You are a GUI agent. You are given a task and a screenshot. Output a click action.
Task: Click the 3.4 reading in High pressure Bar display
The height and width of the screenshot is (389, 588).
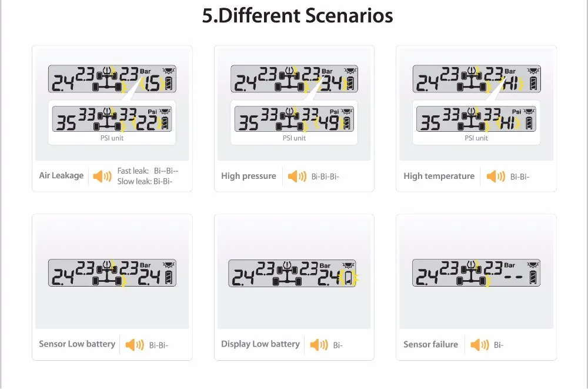coord(332,84)
